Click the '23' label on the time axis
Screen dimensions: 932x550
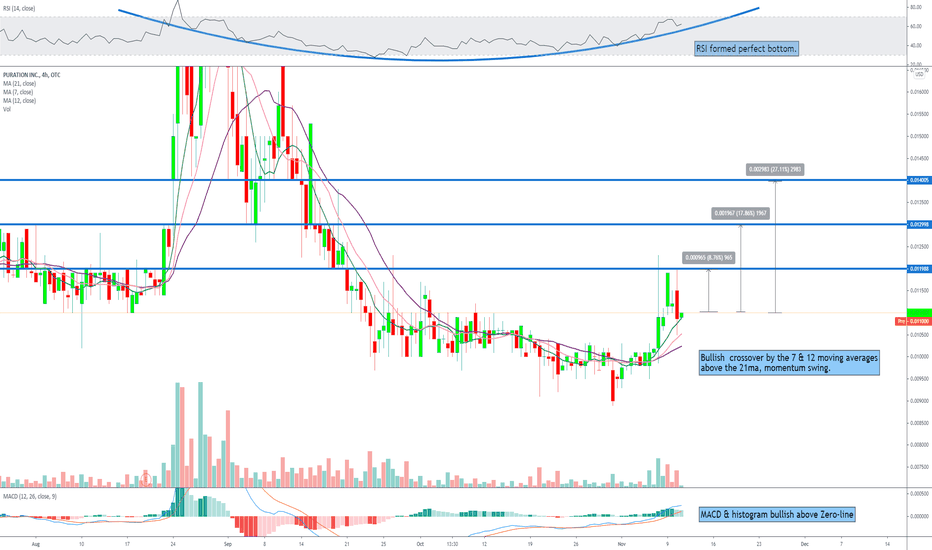[x=759, y=543]
